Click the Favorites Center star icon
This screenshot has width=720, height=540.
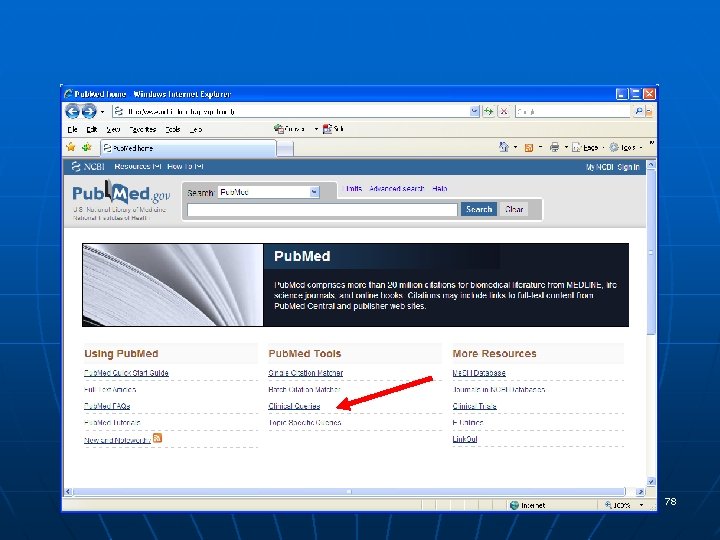click(71, 147)
